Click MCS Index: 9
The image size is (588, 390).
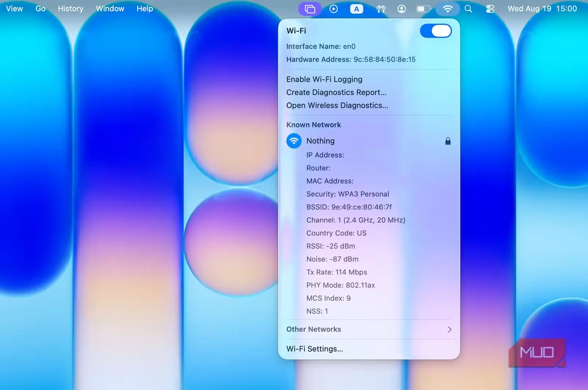pyautogui.click(x=329, y=298)
